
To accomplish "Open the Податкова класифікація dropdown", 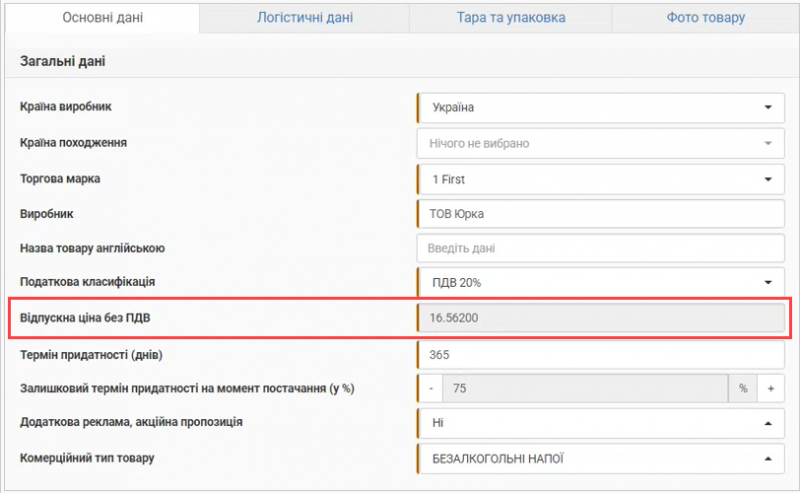I will point(600,283).
